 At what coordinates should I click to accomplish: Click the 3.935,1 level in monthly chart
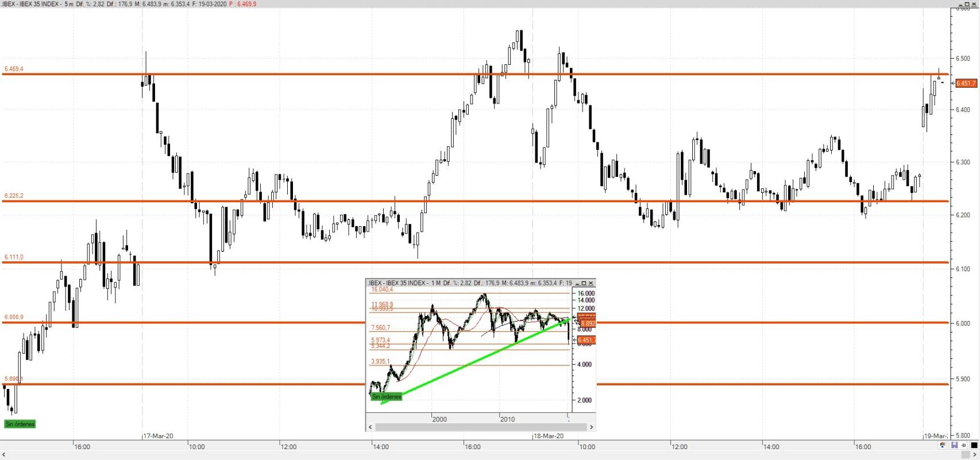click(380, 362)
